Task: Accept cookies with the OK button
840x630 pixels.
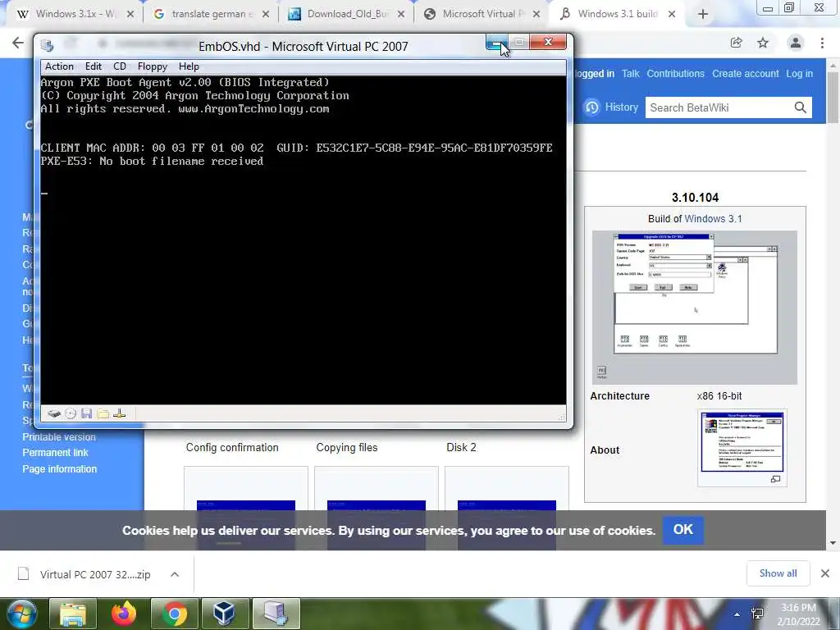Action: (x=683, y=530)
